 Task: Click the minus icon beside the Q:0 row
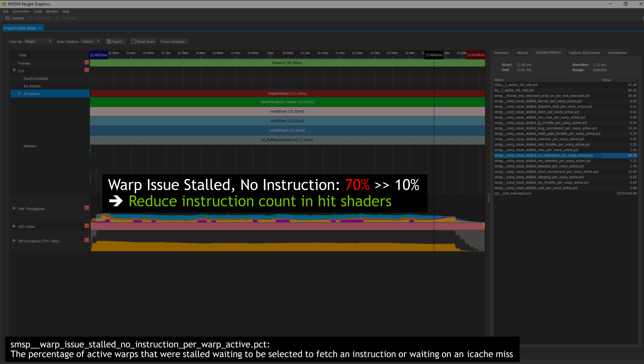point(86,71)
